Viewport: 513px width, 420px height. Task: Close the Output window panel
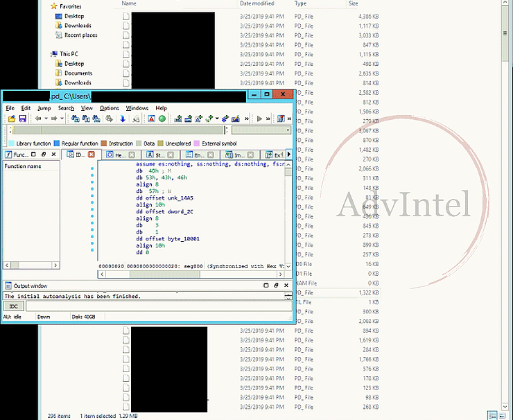point(286,286)
